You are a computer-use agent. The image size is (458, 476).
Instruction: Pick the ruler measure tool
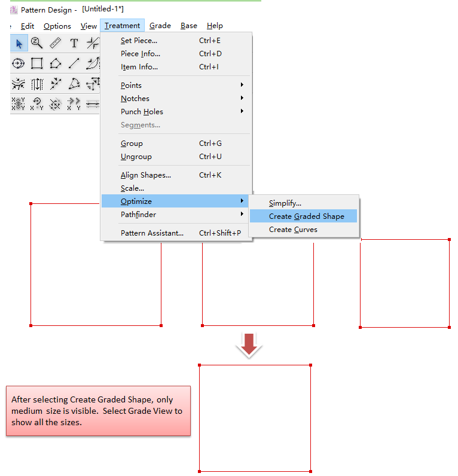[x=55, y=43]
